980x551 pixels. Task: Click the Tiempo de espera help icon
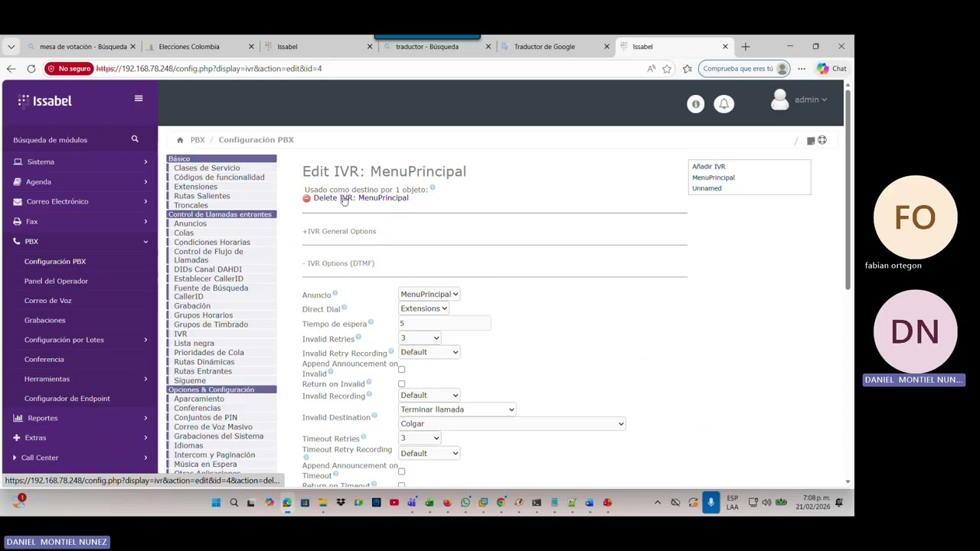coord(371,322)
